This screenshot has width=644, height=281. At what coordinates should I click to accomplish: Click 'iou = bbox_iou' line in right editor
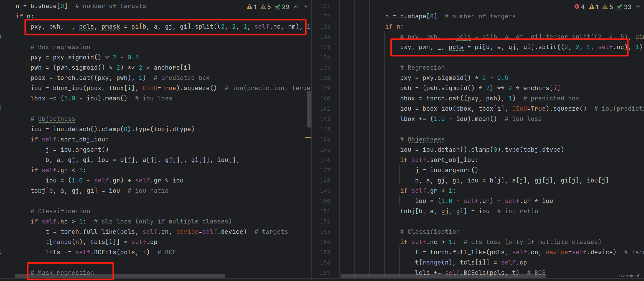[522, 108]
